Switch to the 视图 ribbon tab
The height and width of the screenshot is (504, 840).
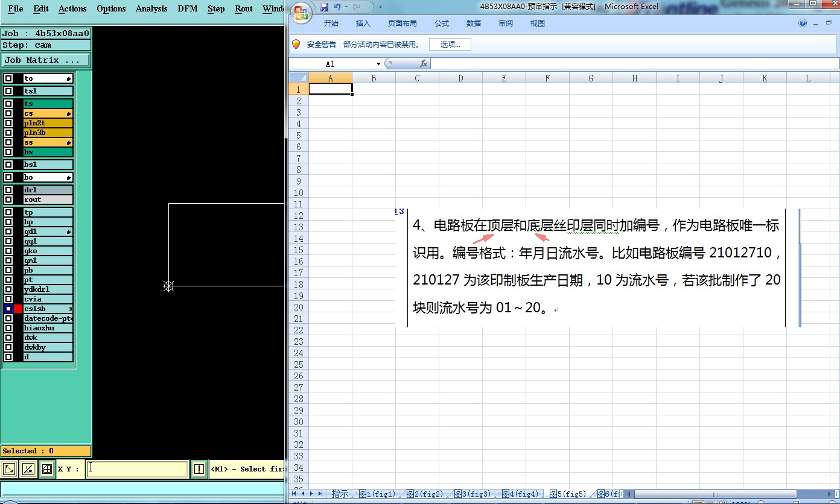point(538,24)
